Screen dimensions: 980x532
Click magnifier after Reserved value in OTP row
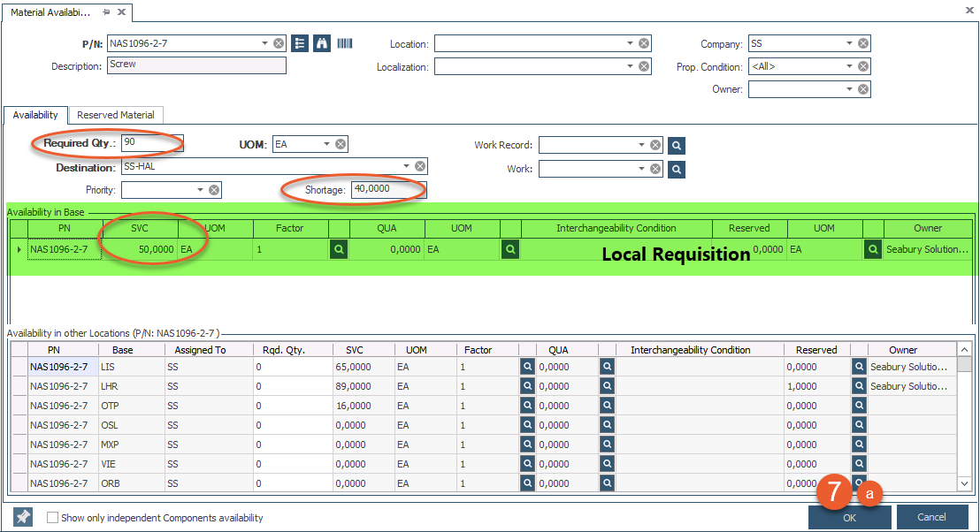860,406
